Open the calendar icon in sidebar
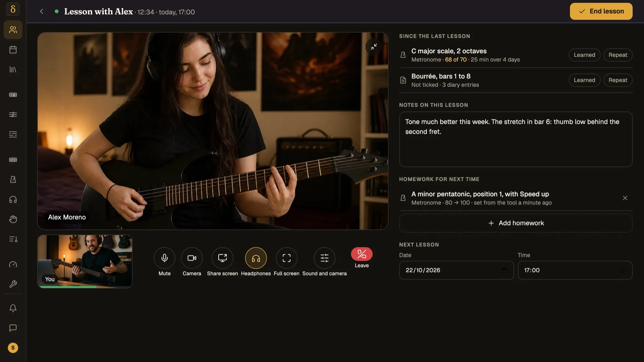Image resolution: width=644 pixels, height=362 pixels. 13,50
